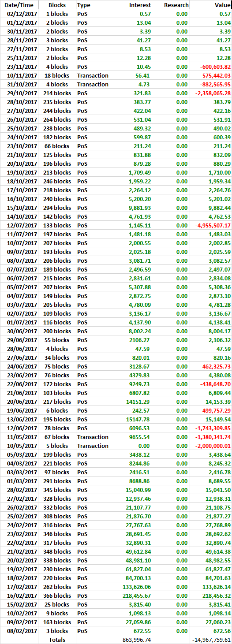Click the 294 blocks cell
This screenshot has width=232, height=644.
point(57,208)
